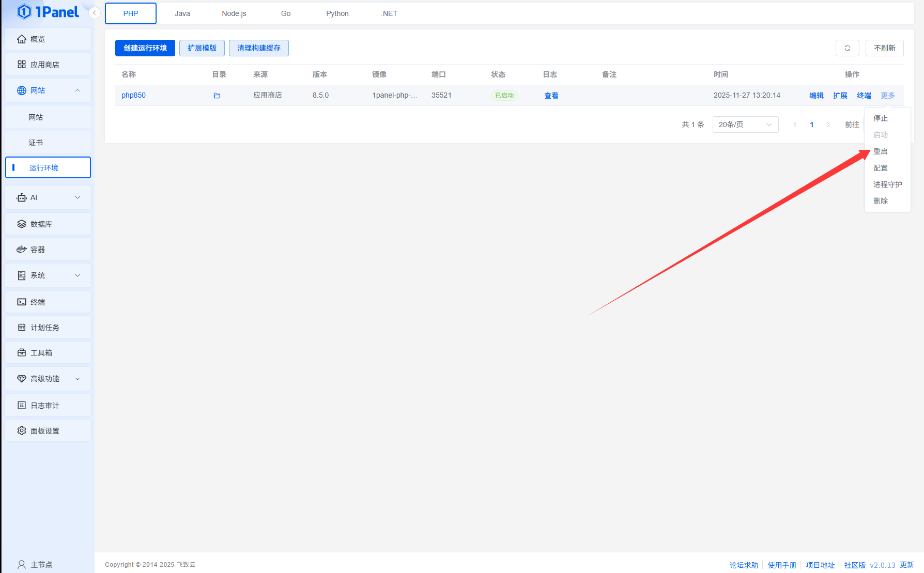The height and width of the screenshot is (573, 924).
Task: Click the 1Panel logo
Action: tap(48, 12)
